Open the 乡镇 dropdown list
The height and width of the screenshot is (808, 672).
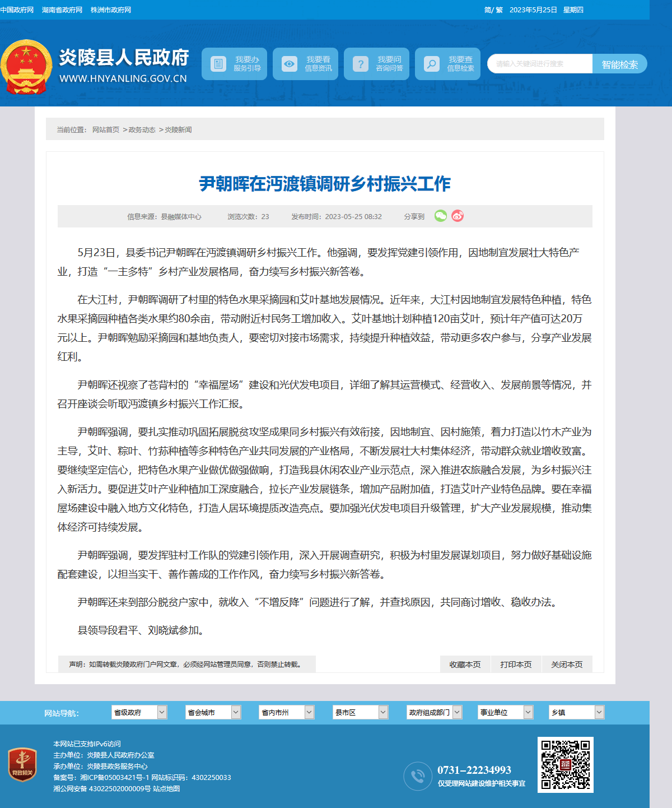point(577,712)
